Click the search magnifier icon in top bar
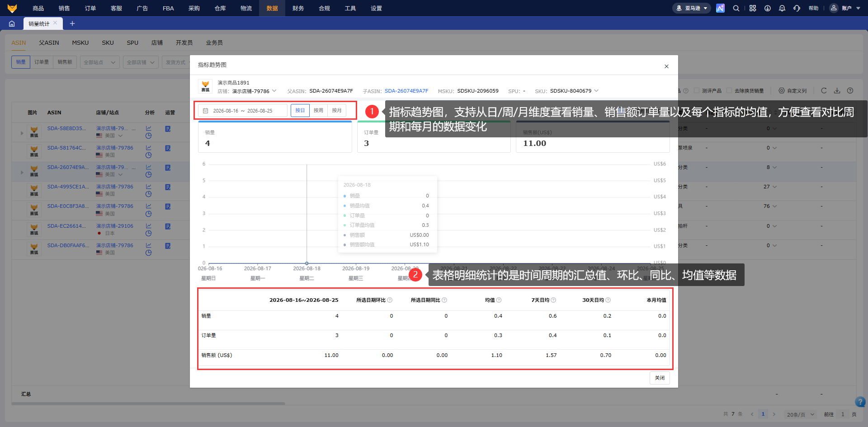The height and width of the screenshot is (427, 868). click(736, 8)
